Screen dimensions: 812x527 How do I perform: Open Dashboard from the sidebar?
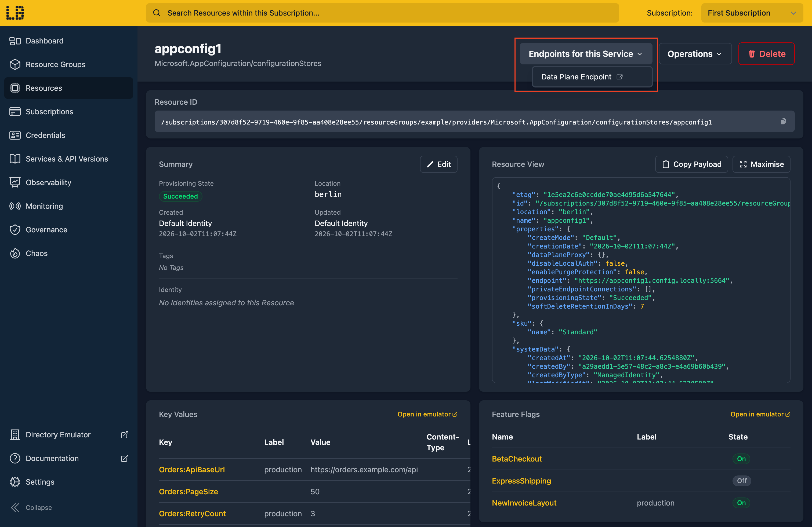68,41
